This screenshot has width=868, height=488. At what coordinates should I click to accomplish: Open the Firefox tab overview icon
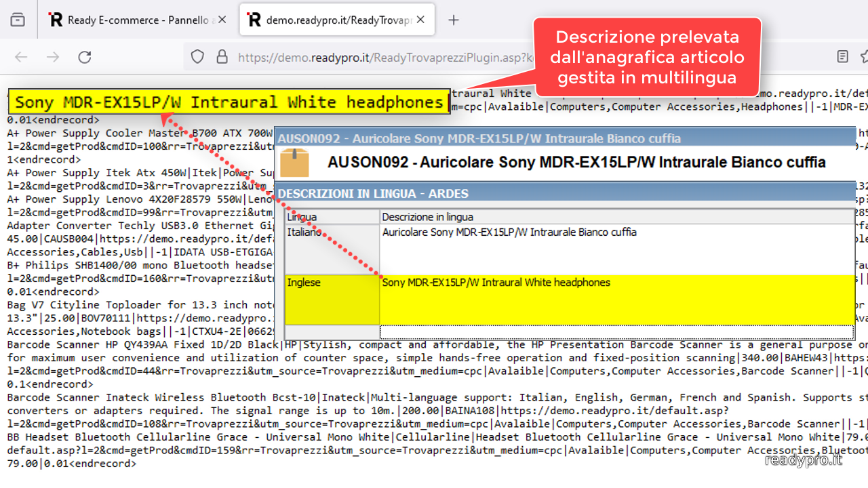(x=18, y=20)
